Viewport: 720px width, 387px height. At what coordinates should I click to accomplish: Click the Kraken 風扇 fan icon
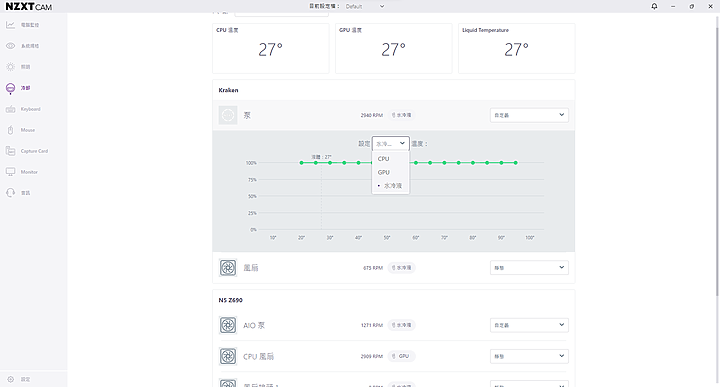click(x=228, y=268)
